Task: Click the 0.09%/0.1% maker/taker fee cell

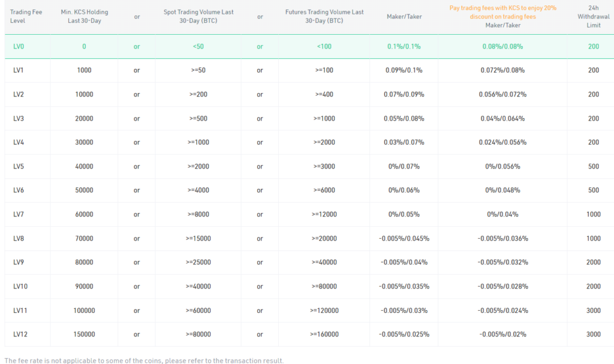Action: pos(404,70)
